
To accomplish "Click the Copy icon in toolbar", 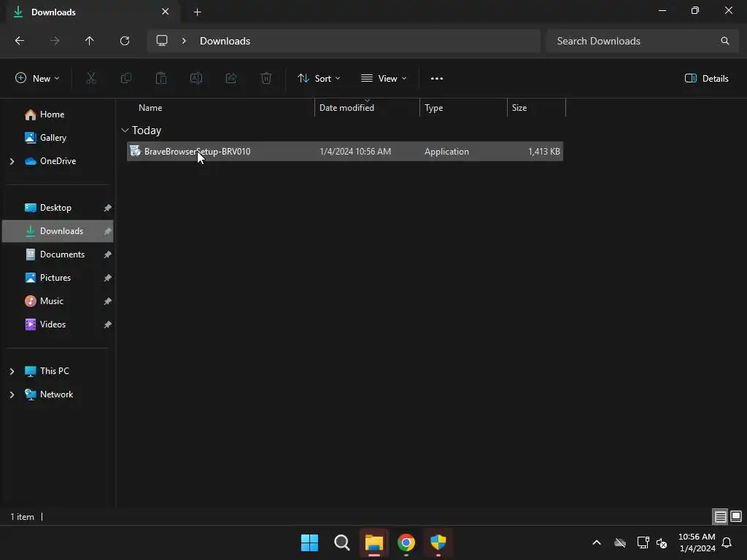I will 125,78.
